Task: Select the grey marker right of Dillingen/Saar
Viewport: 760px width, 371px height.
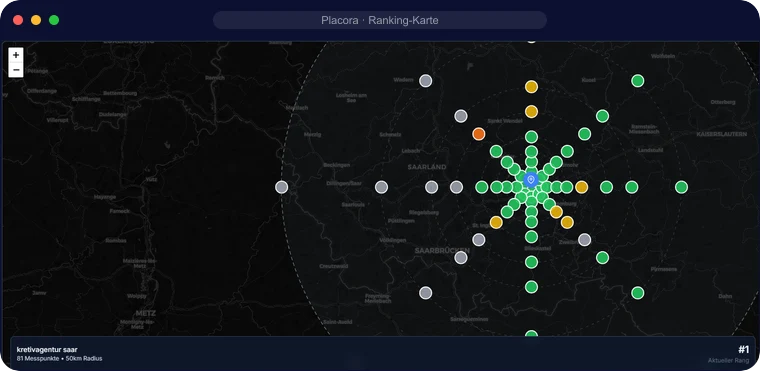Action: coord(381,187)
